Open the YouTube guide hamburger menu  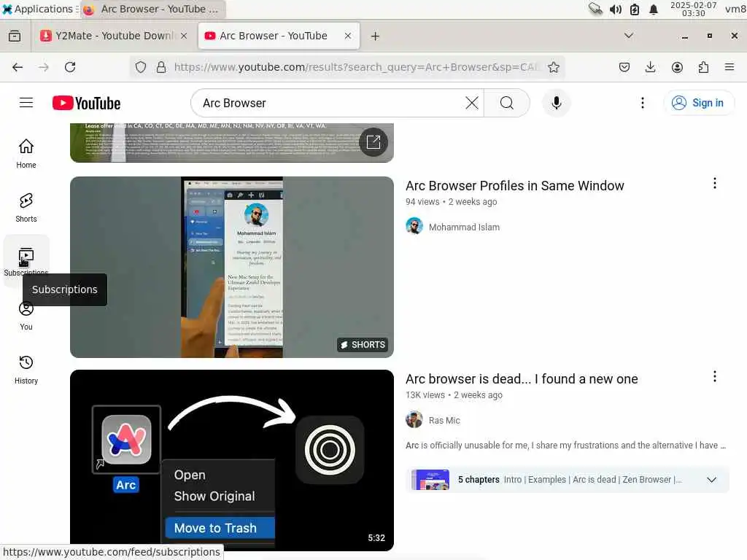(26, 103)
